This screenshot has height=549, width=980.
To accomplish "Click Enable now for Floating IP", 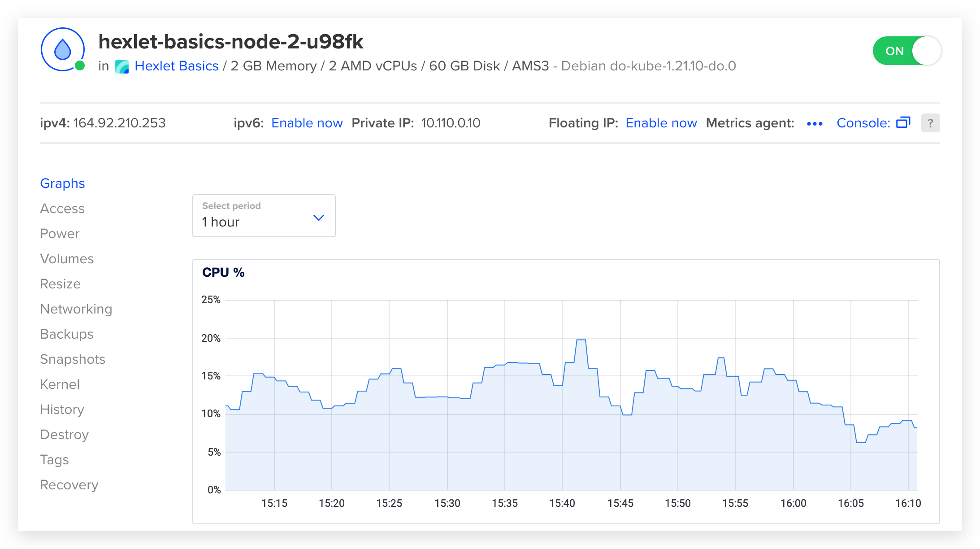I will (x=661, y=123).
